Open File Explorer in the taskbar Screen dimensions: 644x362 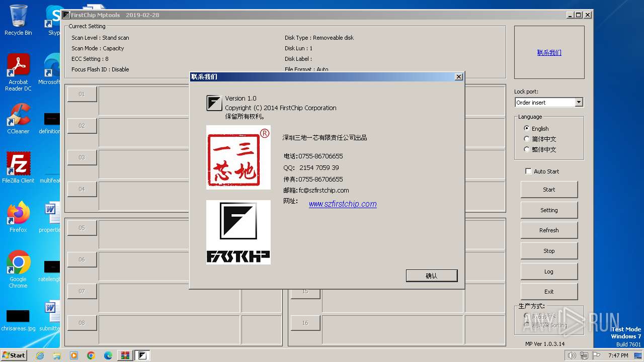57,355
